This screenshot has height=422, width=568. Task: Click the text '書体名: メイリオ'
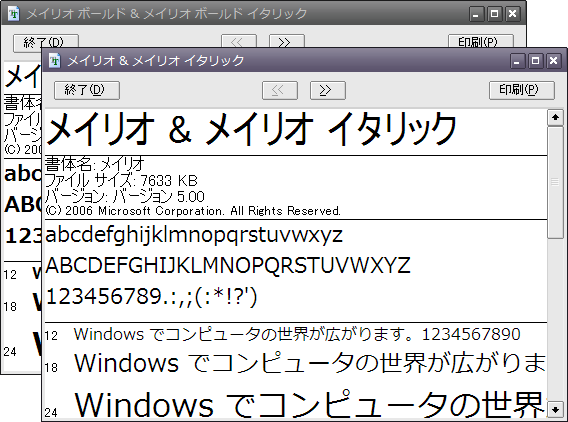[95, 164]
